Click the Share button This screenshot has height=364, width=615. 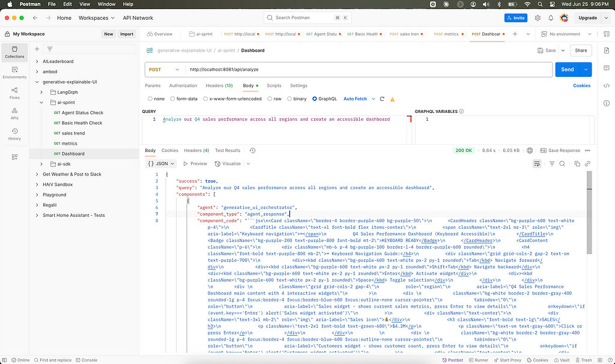point(581,50)
